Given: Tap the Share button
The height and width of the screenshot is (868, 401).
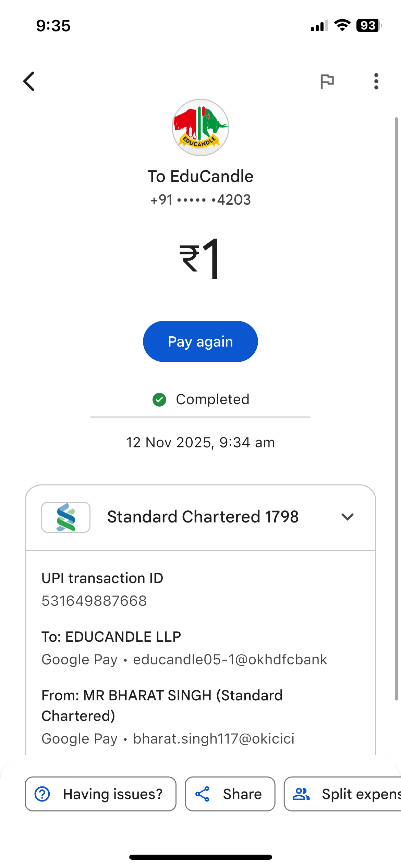Looking at the screenshot, I should [230, 794].
